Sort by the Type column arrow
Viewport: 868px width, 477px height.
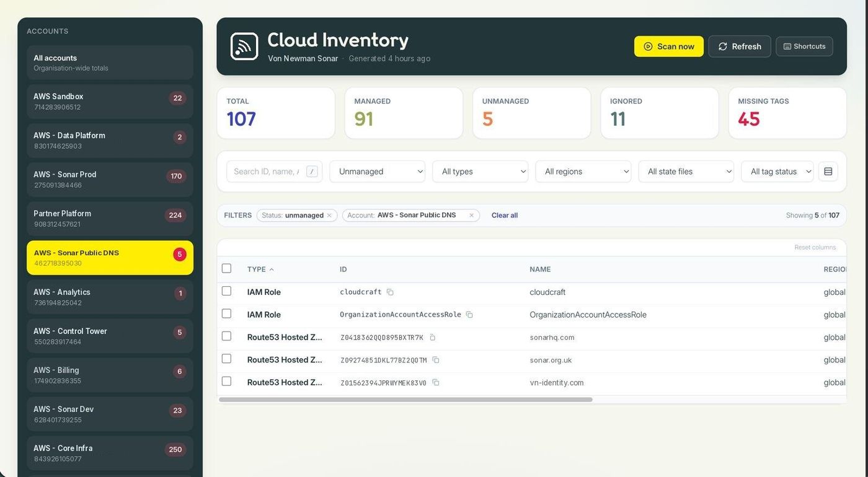(272, 269)
